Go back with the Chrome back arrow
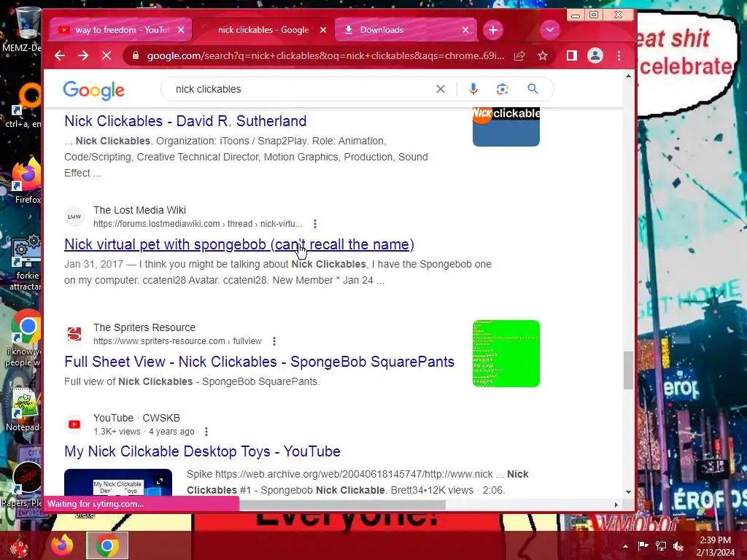The image size is (747, 560). point(60,55)
